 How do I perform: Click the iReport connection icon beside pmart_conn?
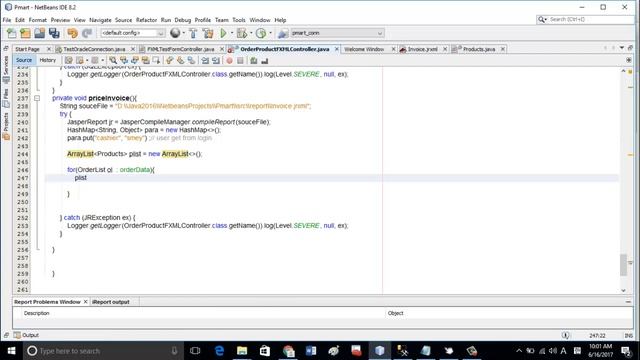283,33
